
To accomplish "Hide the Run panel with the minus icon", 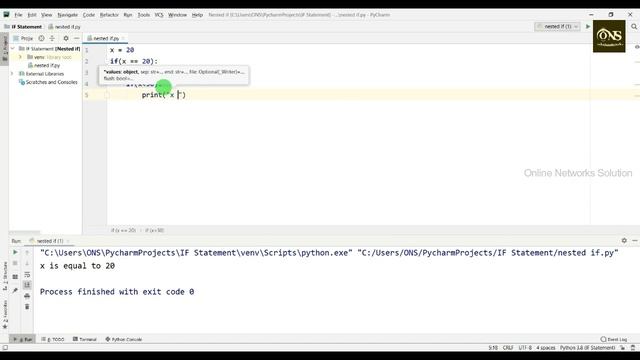I will 635,241.
